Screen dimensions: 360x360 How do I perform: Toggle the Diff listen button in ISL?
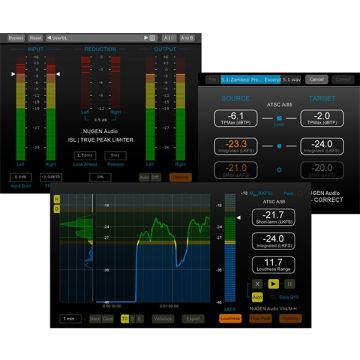[x=156, y=177]
